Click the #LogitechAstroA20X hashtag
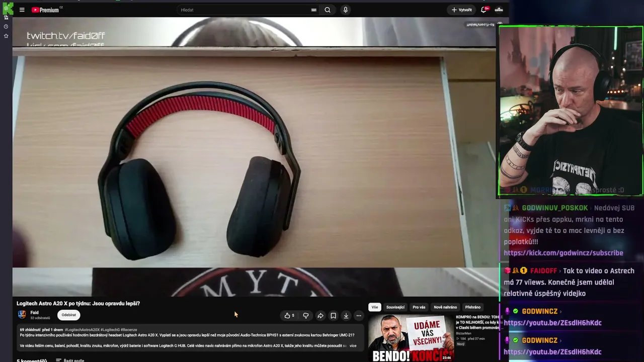644x362 pixels. 82,330
